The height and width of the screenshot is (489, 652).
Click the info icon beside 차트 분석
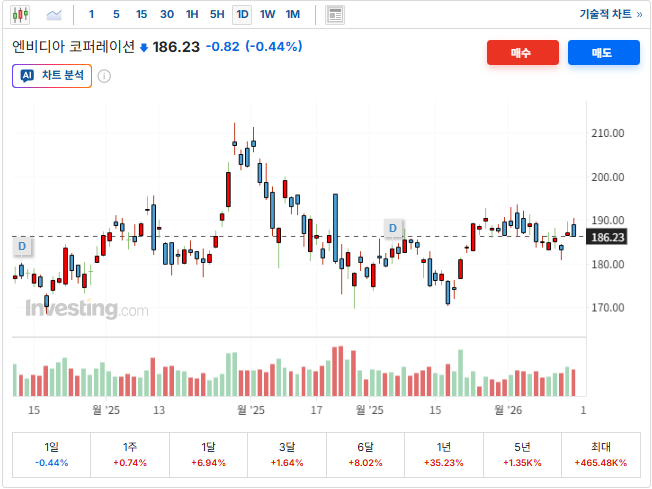104,76
